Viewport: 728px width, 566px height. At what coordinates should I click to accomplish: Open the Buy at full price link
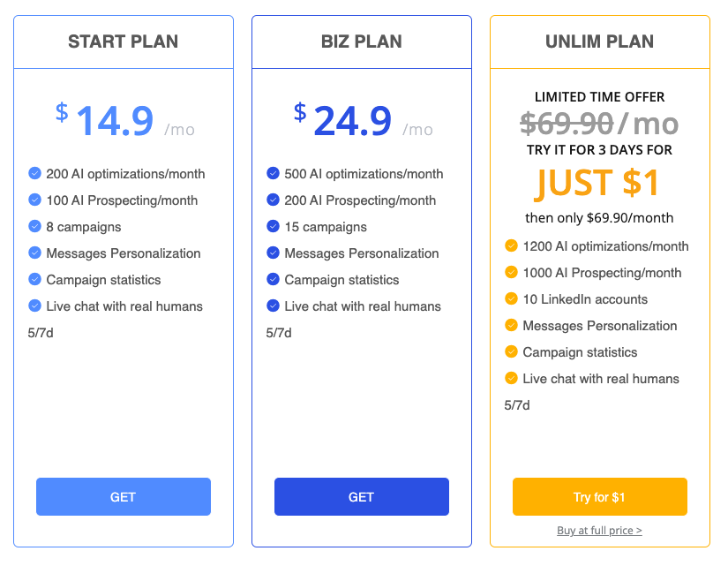[599, 530]
